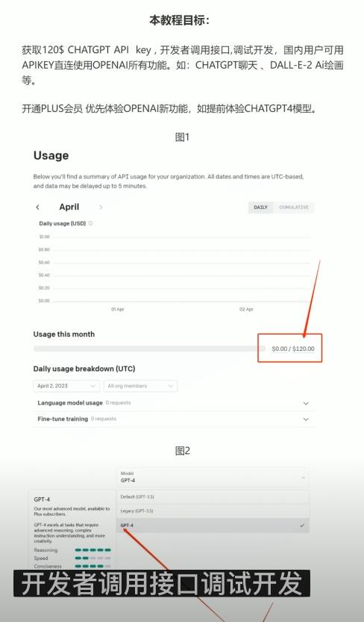Choose GPT-4 option in model list
The image size is (364, 622).
[x=213, y=525]
